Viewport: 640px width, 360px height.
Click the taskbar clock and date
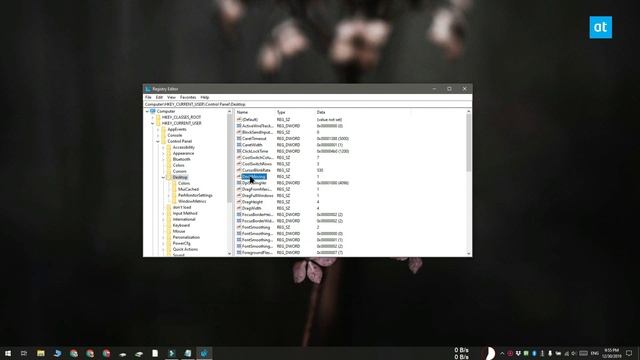611,353
